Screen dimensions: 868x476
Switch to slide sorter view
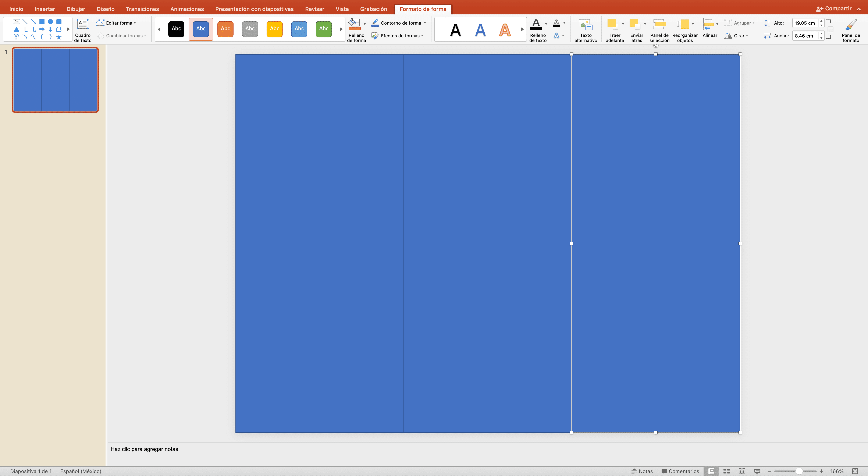coord(726,471)
